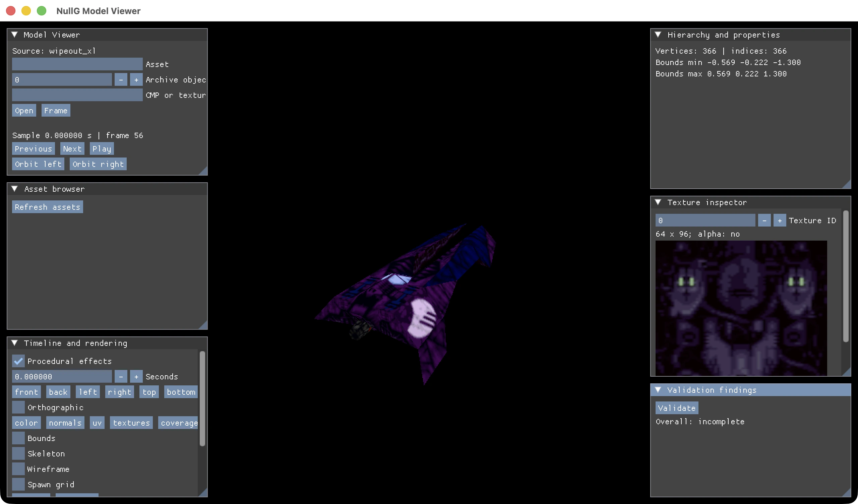This screenshot has height=504, width=858.
Task: Switch to back camera view
Action: [x=58, y=392]
